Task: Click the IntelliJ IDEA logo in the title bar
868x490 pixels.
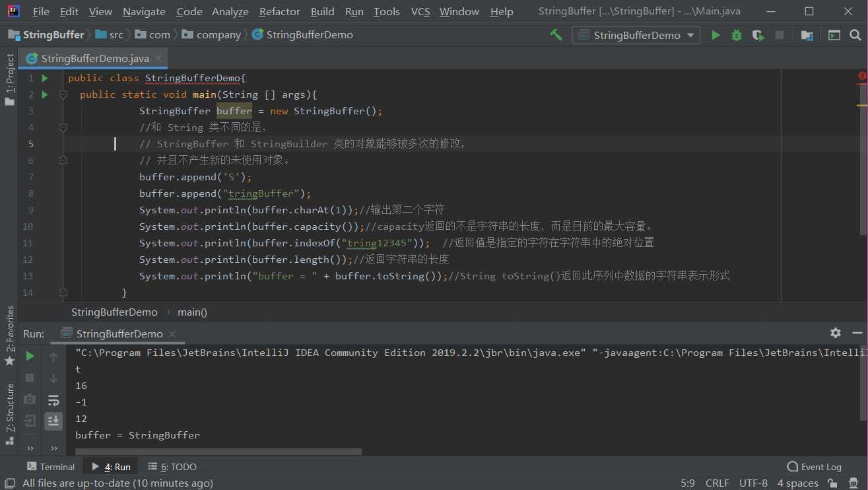Action: 13,11
